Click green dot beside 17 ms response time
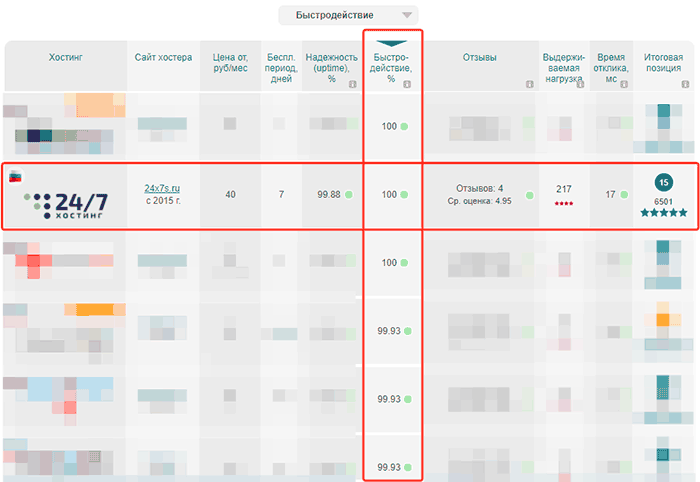Image resolution: width=700 pixels, height=482 pixels. tap(624, 195)
